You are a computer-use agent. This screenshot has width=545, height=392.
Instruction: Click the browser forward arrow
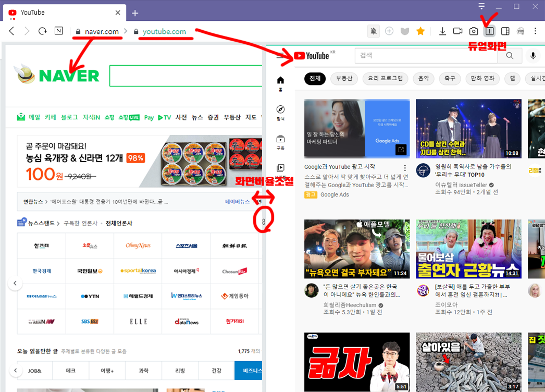pos(27,31)
